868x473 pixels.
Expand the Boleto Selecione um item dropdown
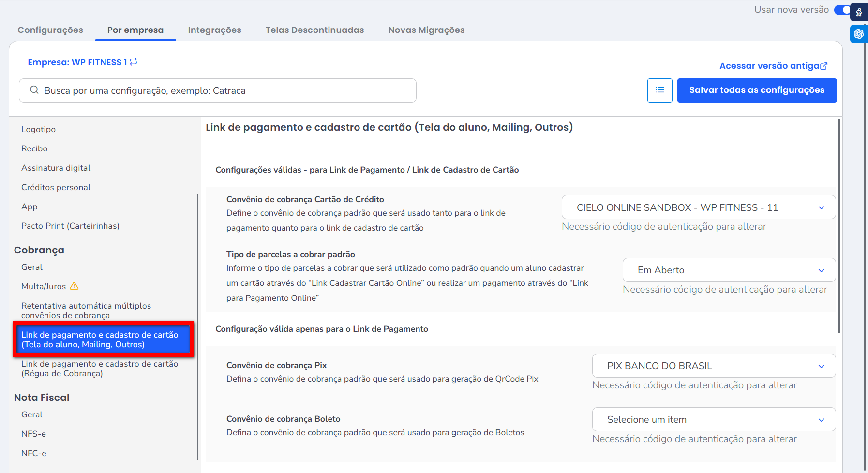point(714,420)
